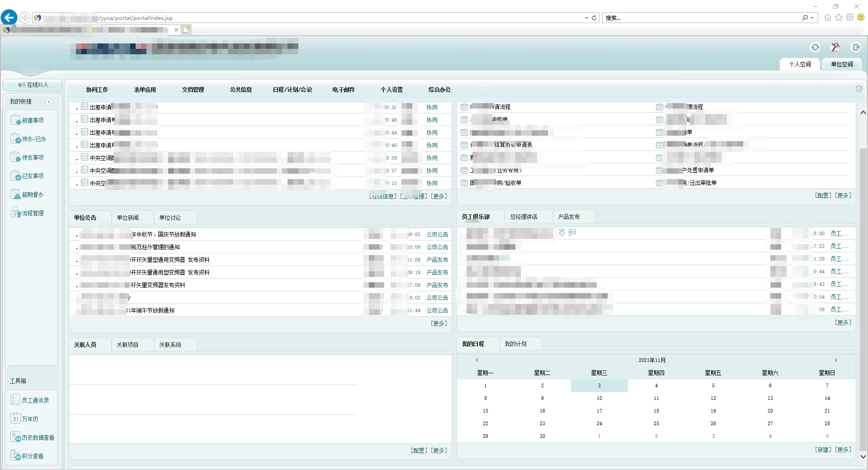This screenshot has height=470, width=868.
Task: Log out using the exit icon
Action: [x=856, y=47]
